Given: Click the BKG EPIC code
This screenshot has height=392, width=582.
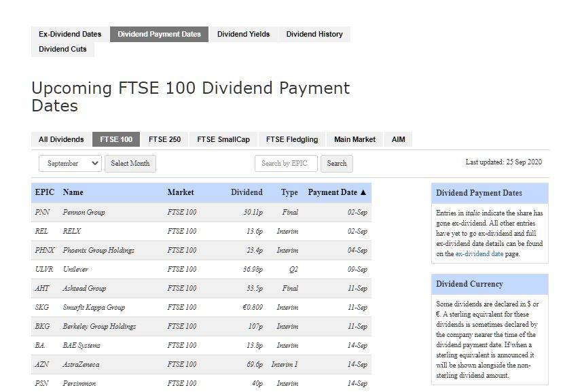Looking at the screenshot, I should [x=42, y=326].
